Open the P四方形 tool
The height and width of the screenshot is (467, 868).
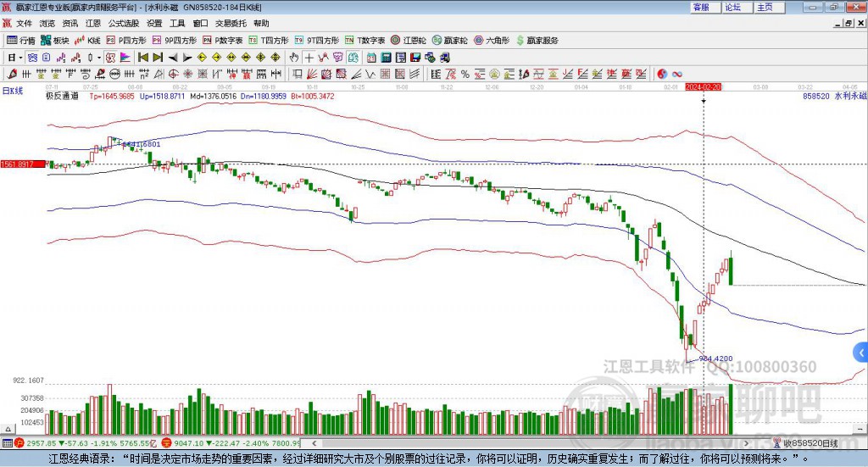click(126, 41)
